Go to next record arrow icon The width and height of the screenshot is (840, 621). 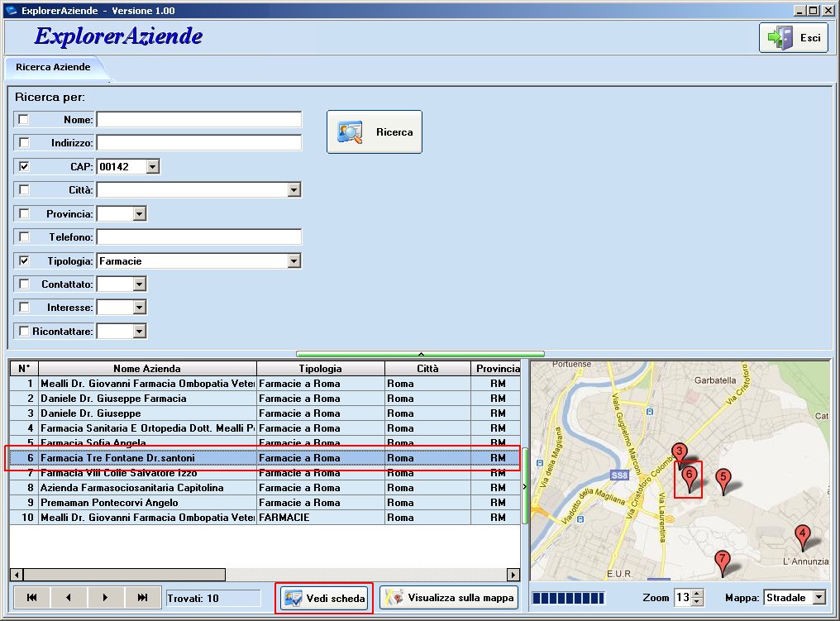pos(106,597)
